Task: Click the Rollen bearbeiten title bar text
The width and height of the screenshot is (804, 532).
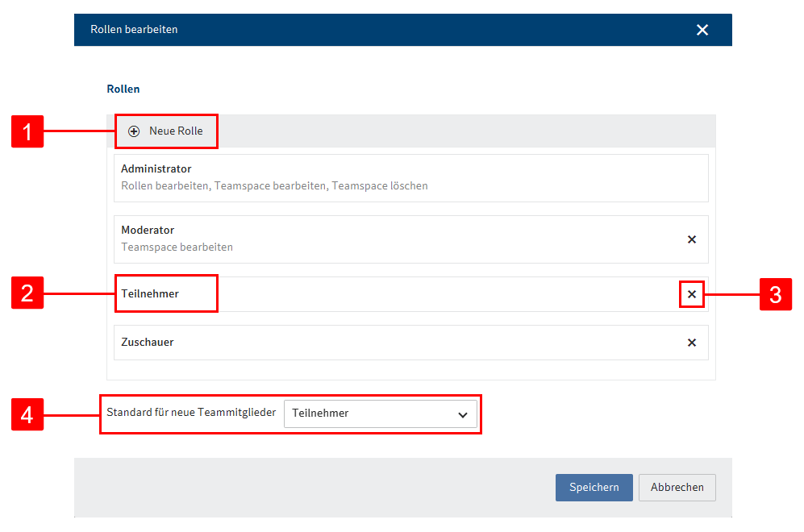Action: 134,30
